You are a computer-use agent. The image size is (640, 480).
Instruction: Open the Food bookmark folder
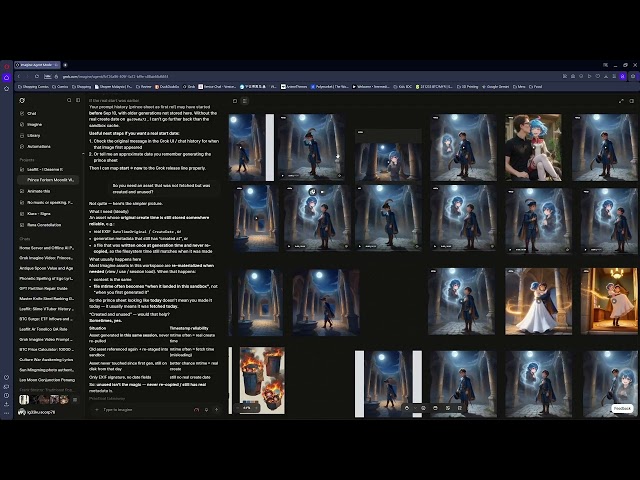(x=536, y=87)
